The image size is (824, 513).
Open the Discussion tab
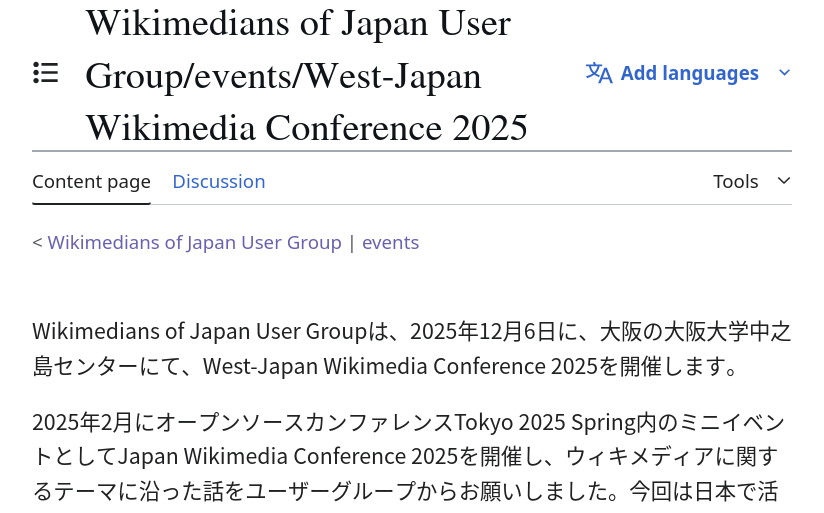(218, 182)
